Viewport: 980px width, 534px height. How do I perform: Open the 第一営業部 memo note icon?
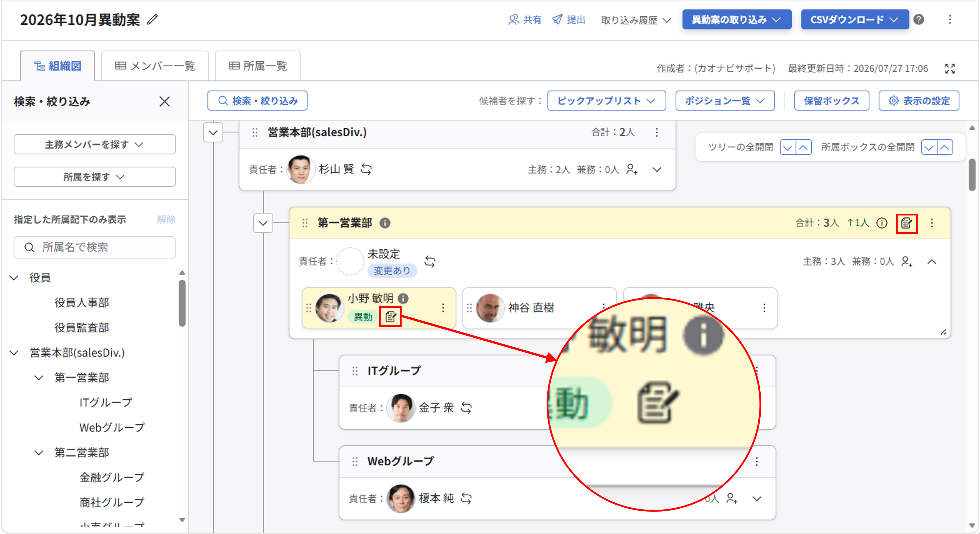tap(906, 223)
